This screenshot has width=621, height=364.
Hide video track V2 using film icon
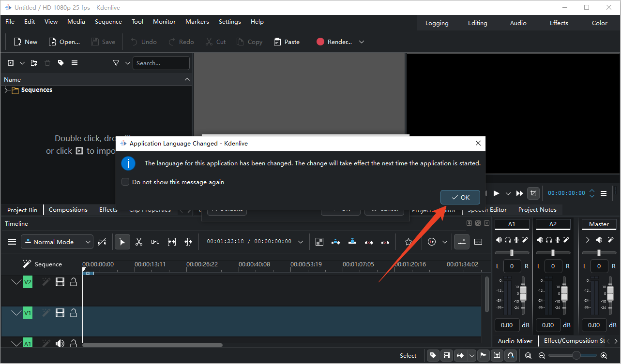(60, 282)
